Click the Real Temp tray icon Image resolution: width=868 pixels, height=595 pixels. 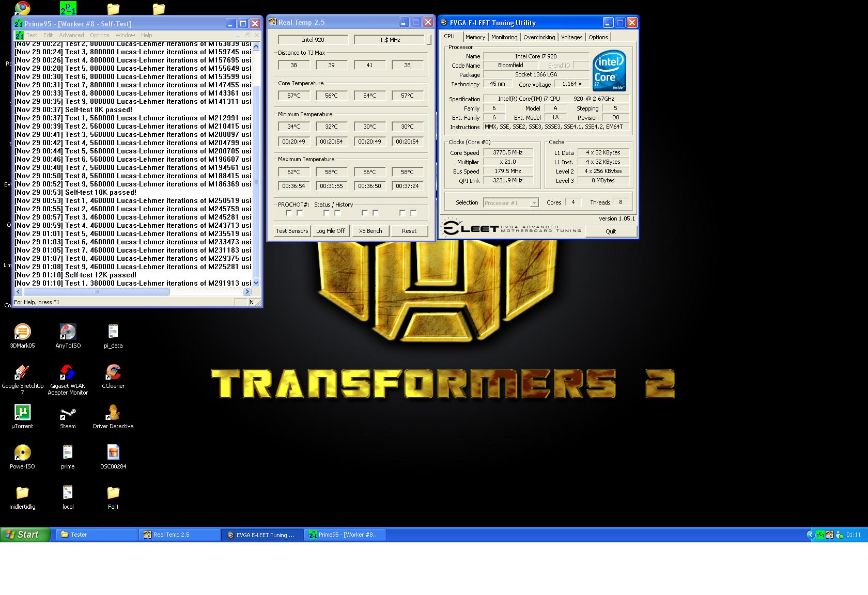[x=830, y=535]
